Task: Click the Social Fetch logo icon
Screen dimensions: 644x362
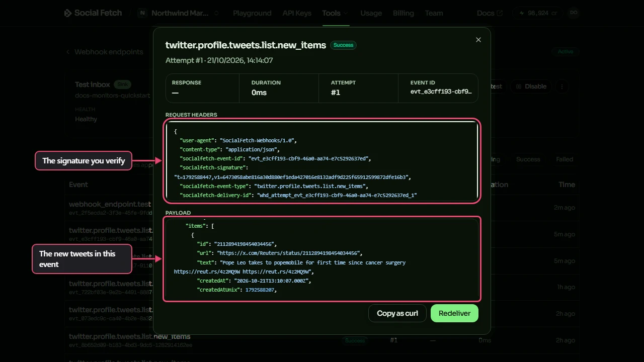Action: coord(68,13)
